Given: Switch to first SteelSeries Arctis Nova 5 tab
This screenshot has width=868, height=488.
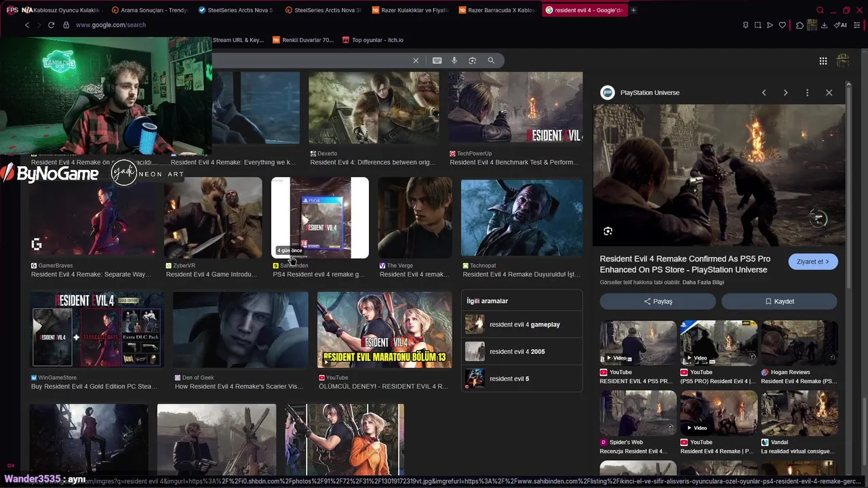Looking at the screenshot, I should [236, 10].
